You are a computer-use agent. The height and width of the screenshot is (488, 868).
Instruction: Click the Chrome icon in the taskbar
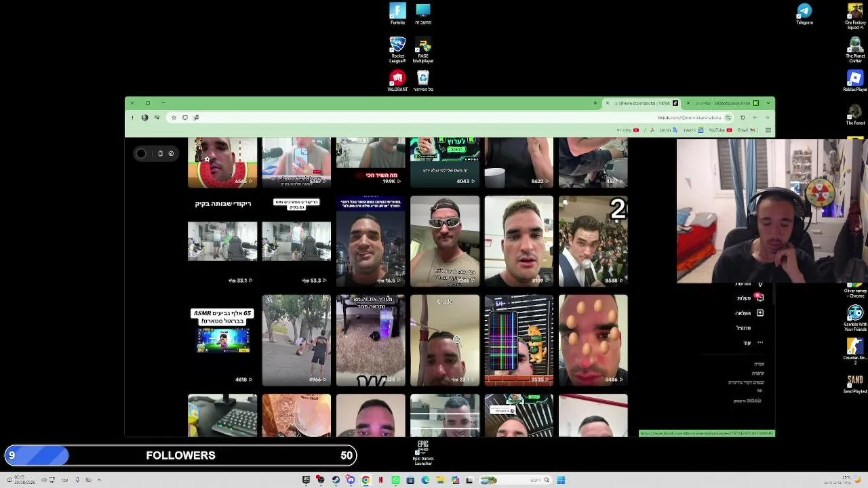pos(366,480)
